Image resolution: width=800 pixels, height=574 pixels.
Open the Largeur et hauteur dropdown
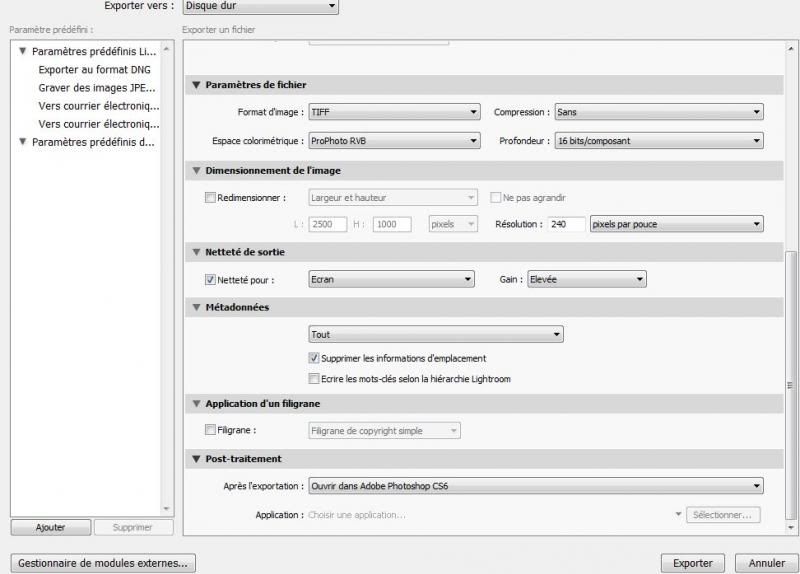point(393,197)
